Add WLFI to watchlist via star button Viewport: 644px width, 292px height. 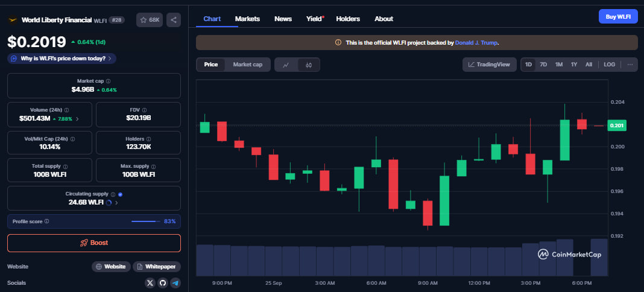150,20
